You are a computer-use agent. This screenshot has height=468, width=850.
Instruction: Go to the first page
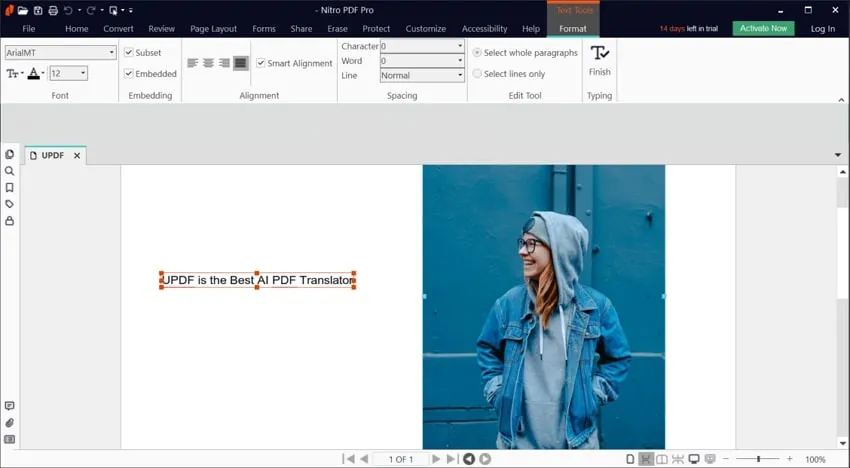click(x=349, y=459)
